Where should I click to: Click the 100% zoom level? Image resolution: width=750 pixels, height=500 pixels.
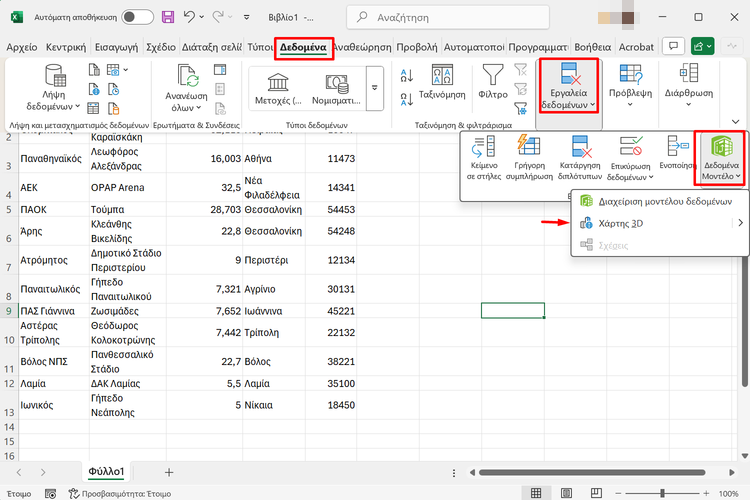coord(728,493)
